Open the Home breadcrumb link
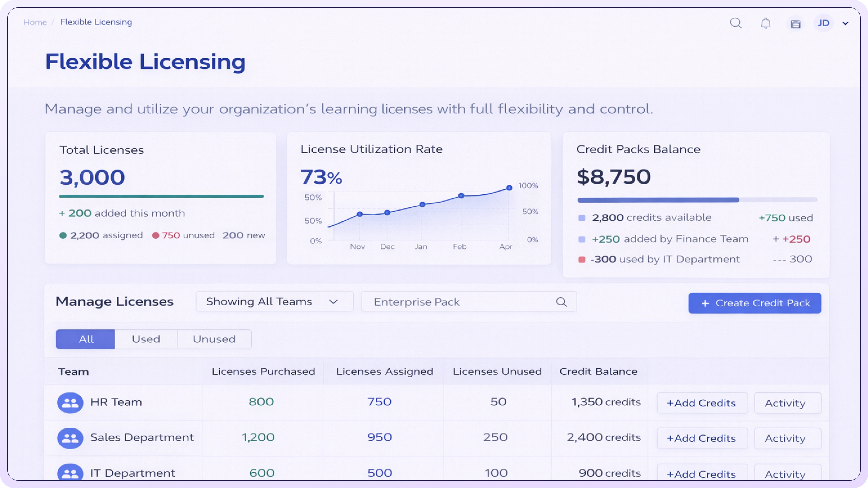 (35, 22)
